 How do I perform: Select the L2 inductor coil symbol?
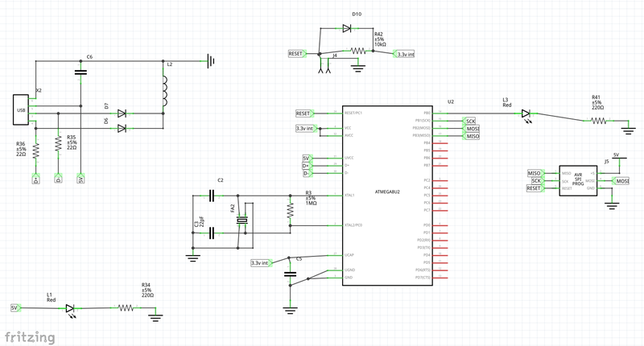point(163,92)
